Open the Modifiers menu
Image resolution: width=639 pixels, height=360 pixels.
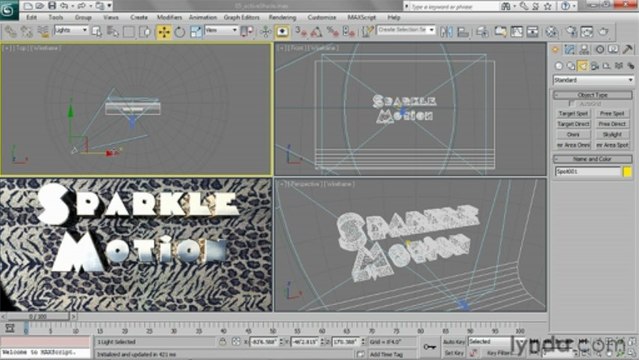click(170, 18)
